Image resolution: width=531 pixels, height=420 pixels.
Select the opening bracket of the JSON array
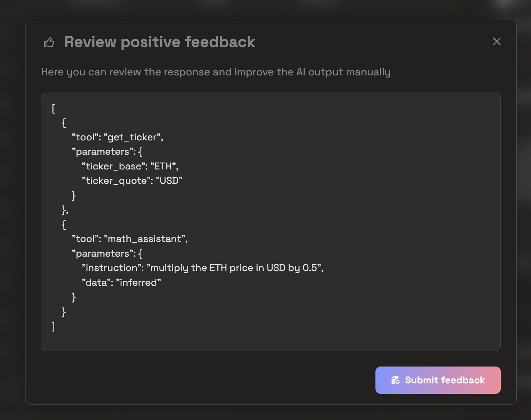pos(53,108)
